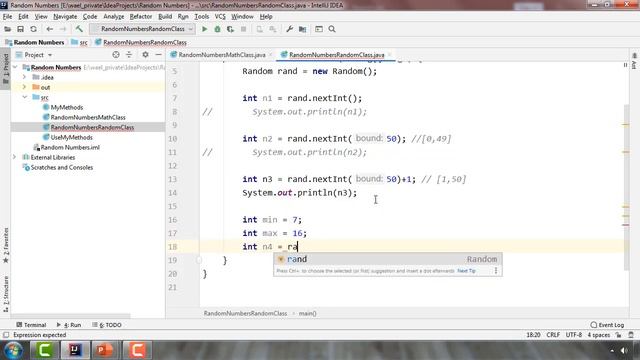640x360 pixels.
Task: Collapse the Random Numbers root node
Action: click(x=15, y=67)
